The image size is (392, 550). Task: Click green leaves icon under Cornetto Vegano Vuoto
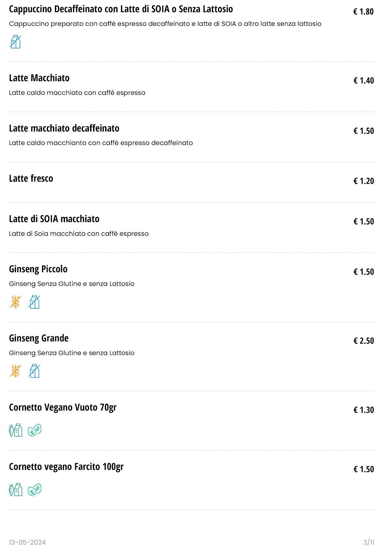[x=35, y=430]
